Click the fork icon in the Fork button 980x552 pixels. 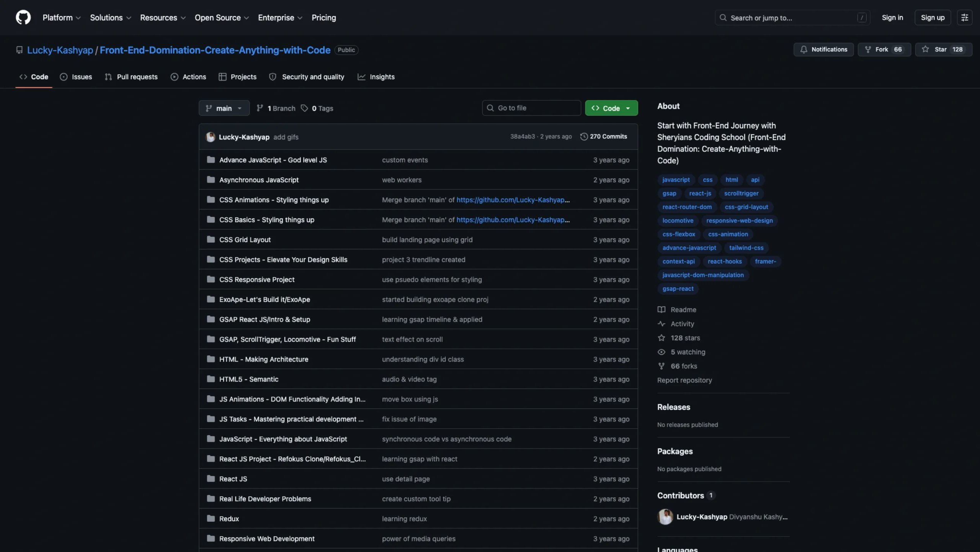(868, 49)
